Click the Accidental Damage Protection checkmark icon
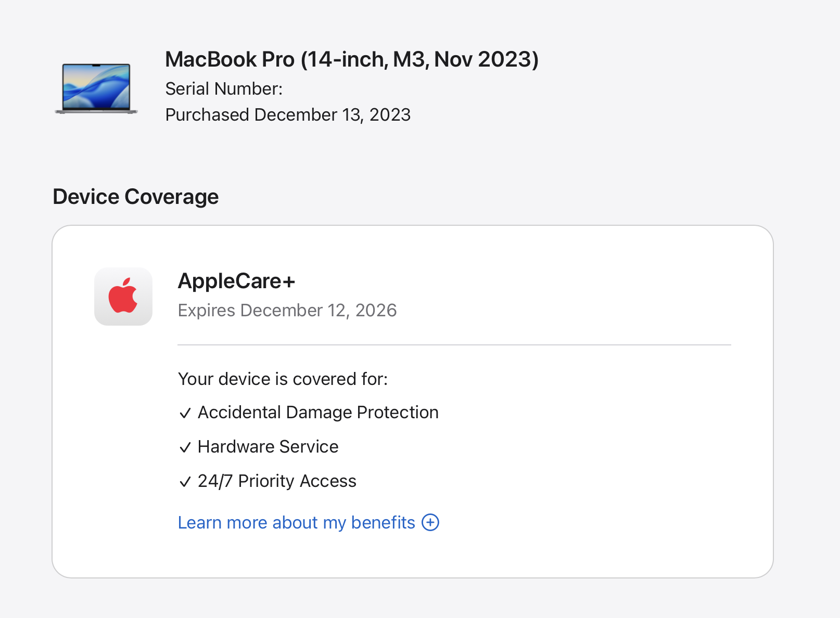840x618 pixels. point(185,414)
